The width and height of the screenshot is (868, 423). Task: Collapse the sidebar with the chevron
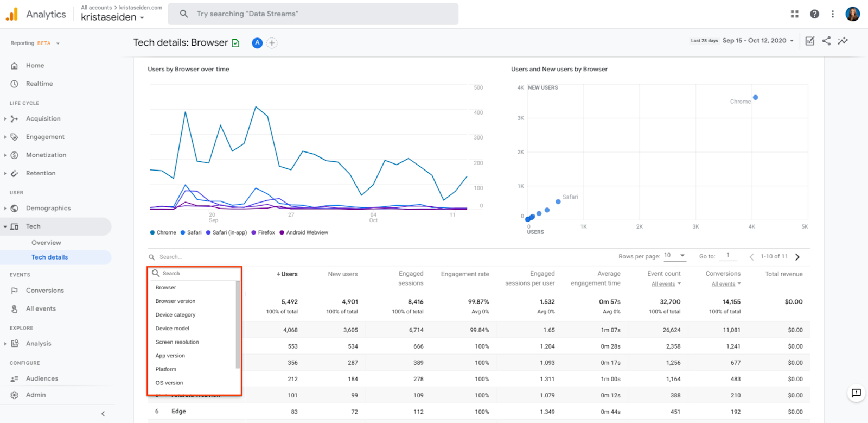[x=103, y=414]
